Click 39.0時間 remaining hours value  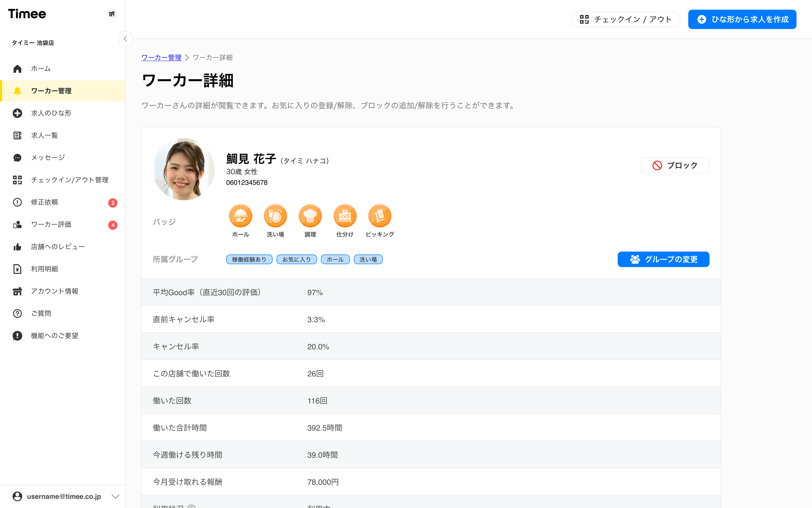coord(322,455)
